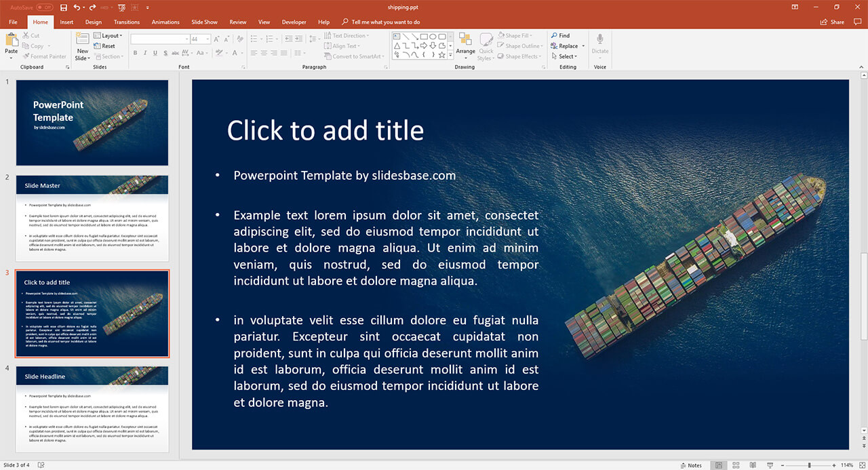This screenshot has height=470, width=868.
Task: Click the Paste clipboard icon
Action: tap(12, 42)
